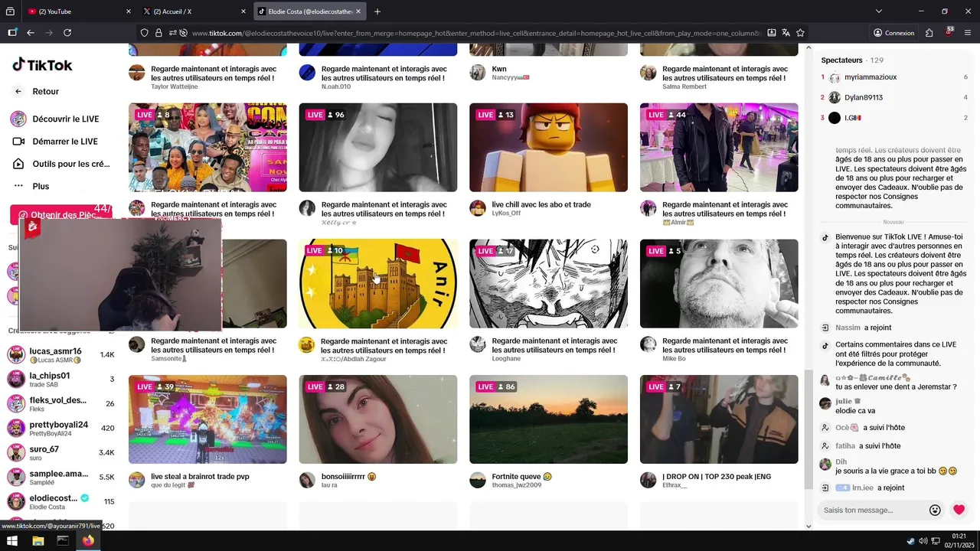The image size is (980, 551).
Task: Click thomas_jwz2009 avatar
Action: point(478,481)
